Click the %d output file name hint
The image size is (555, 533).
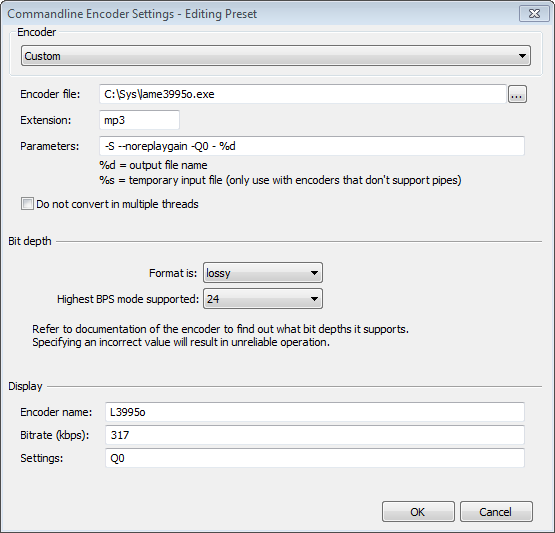coord(153,165)
